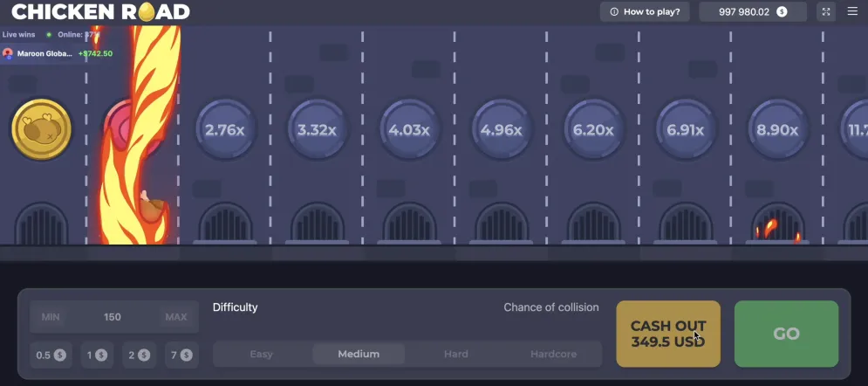Click the 6.20x multiplier manhole
The width and height of the screenshot is (868, 386).
pos(593,130)
